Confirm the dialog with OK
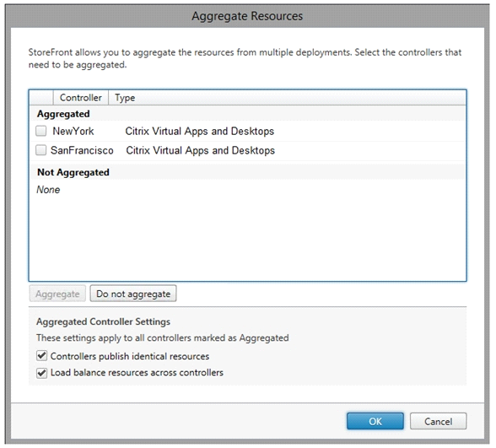496x448 pixels. tap(375, 421)
